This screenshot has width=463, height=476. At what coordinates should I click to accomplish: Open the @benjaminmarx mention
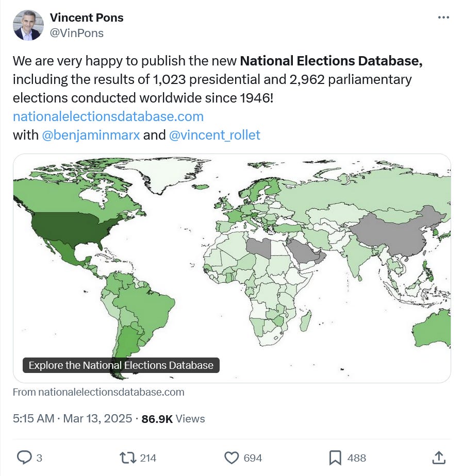tap(91, 135)
